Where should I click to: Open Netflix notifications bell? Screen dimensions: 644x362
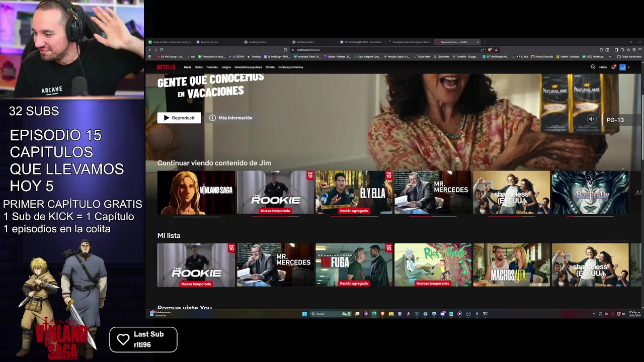click(613, 67)
